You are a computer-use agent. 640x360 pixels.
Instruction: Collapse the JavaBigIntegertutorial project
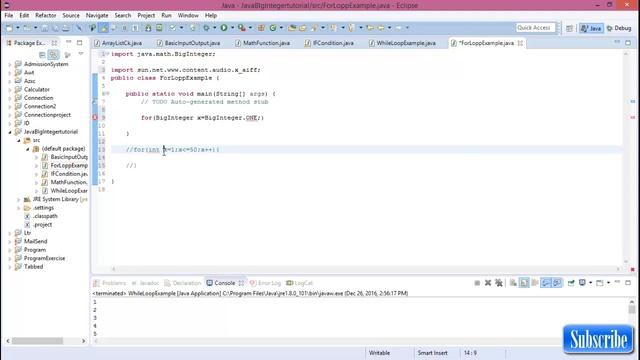point(10,132)
